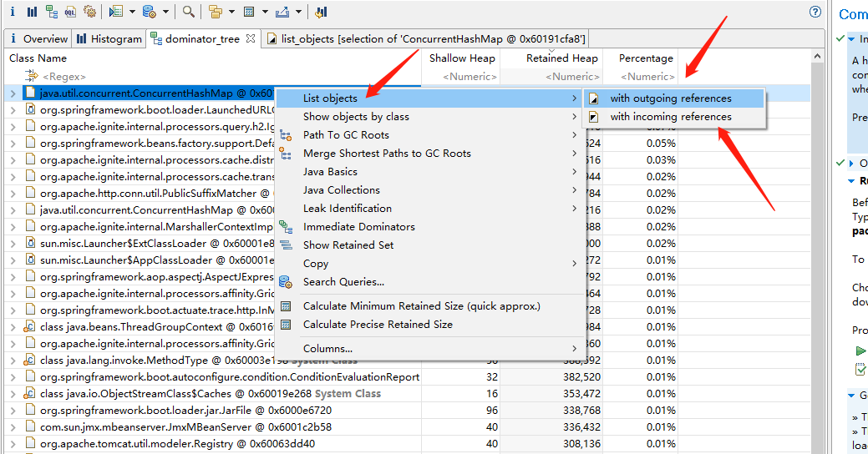Open the Dominator Tree toolbar icon
This screenshot has height=454, width=868.
(52, 12)
